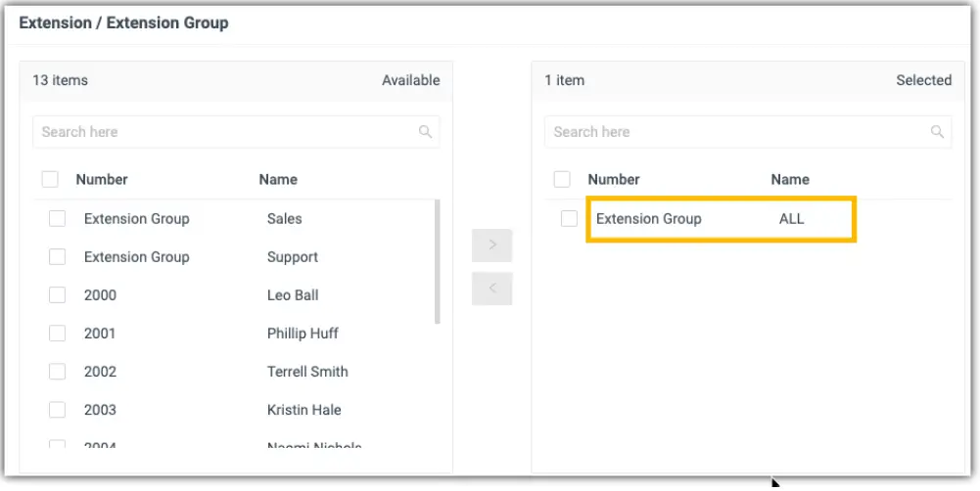Check box for Extension Group ALL
Image resolution: width=980 pixels, height=491 pixels.
(x=569, y=219)
